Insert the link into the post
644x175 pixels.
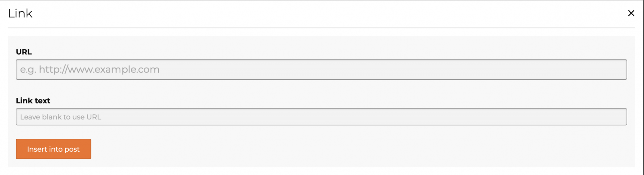point(53,149)
